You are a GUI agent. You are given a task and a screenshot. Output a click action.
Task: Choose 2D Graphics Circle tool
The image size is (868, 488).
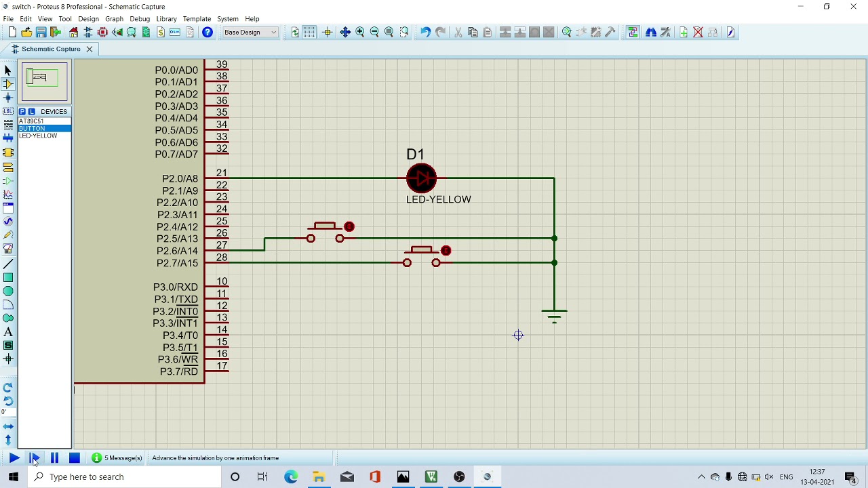[x=8, y=291]
